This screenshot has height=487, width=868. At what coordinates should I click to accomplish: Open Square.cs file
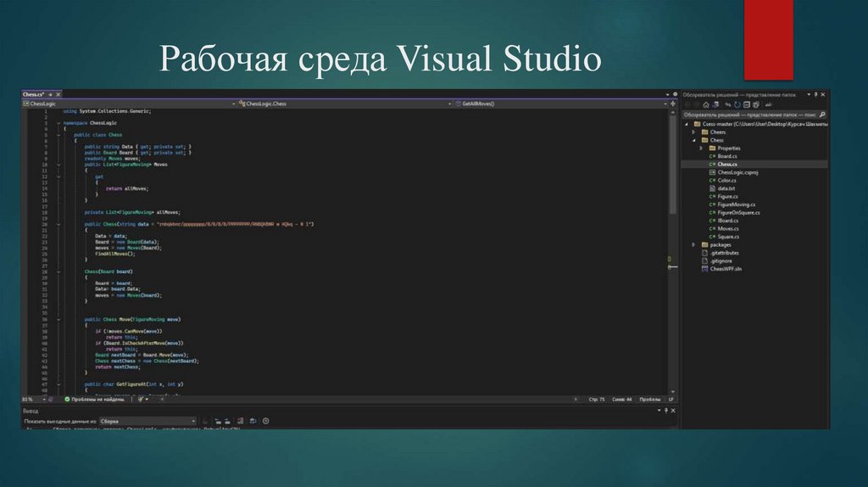pyautogui.click(x=728, y=237)
